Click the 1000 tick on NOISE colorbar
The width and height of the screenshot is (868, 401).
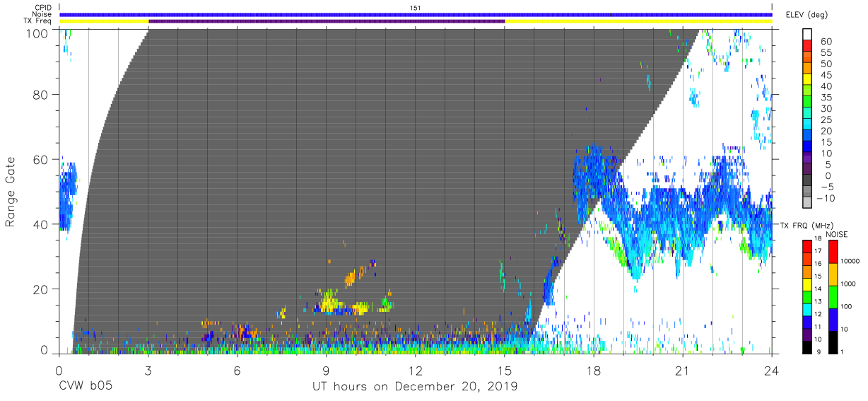847,284
